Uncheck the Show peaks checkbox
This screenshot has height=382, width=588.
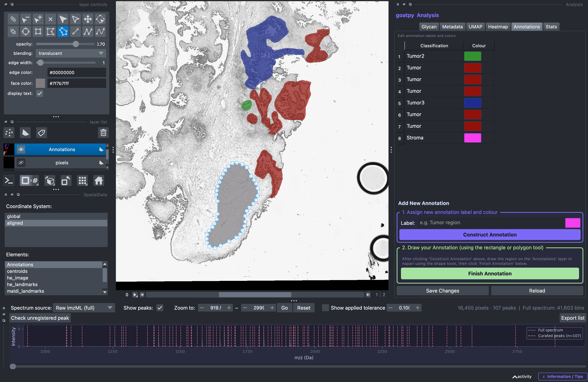point(160,308)
